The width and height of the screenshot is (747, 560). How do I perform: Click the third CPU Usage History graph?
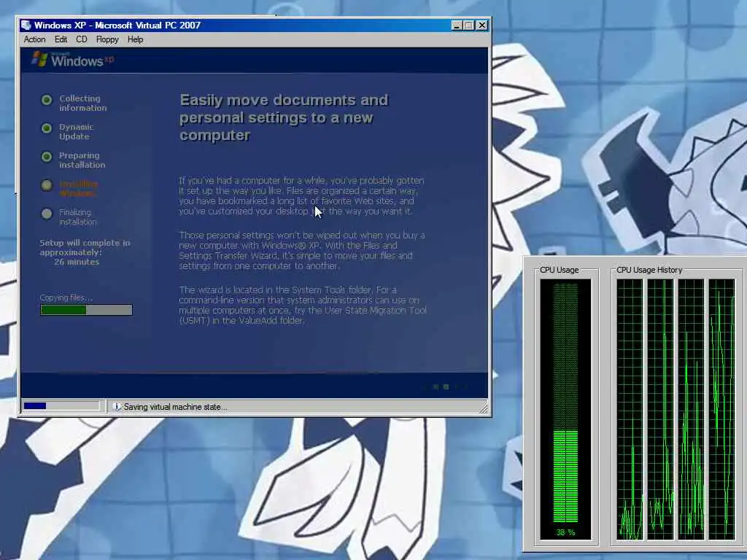(x=691, y=410)
